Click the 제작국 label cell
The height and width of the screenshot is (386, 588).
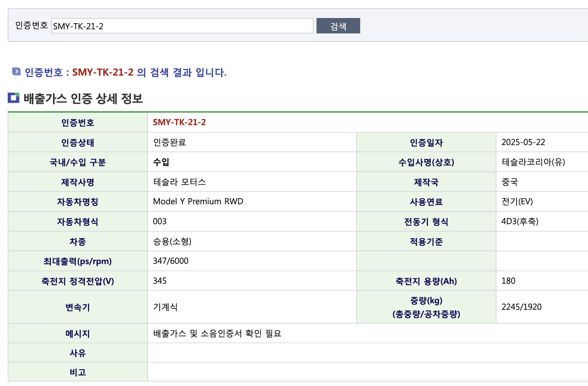pos(426,182)
